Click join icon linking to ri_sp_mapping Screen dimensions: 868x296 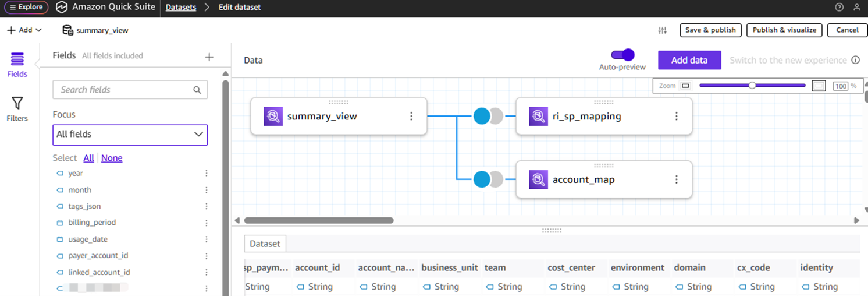pos(488,117)
